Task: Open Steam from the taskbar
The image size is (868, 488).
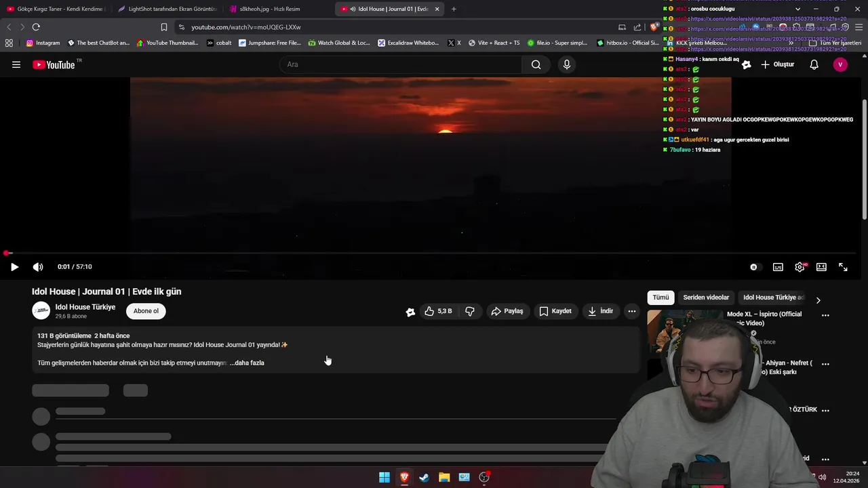Action: (424, 477)
